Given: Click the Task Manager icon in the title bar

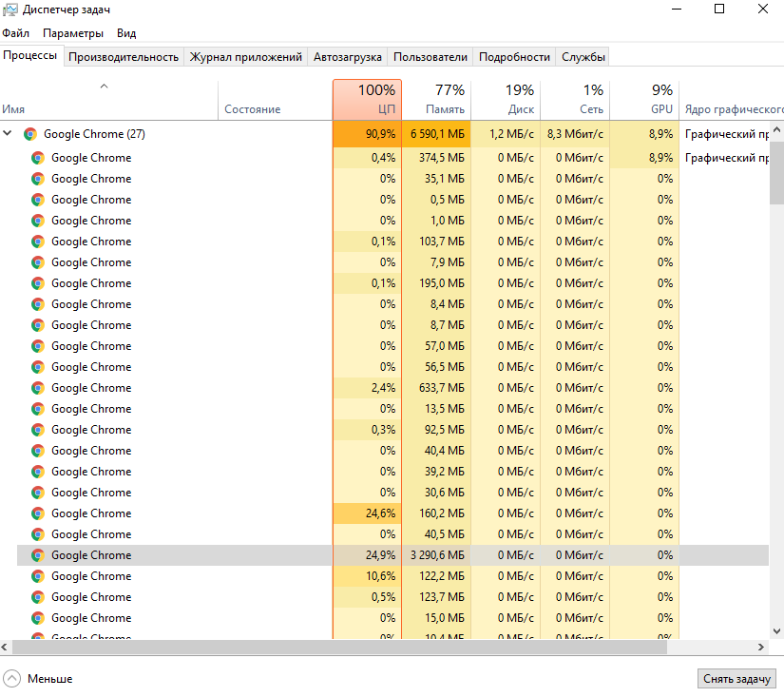Looking at the screenshot, I should (x=10, y=10).
